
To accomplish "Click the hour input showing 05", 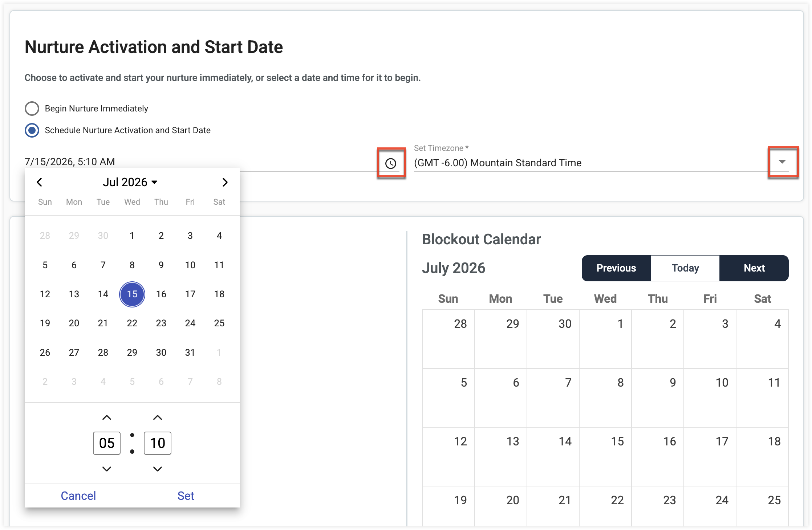I will (107, 443).
